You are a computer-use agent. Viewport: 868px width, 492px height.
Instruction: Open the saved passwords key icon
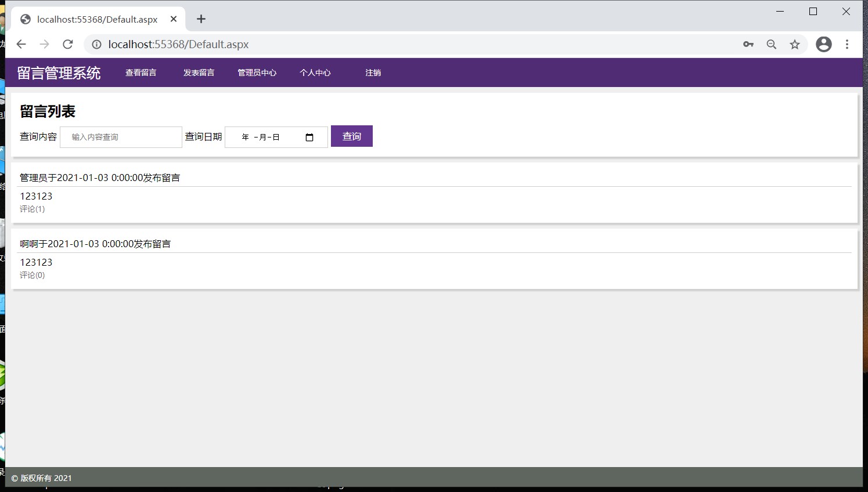click(x=748, y=44)
